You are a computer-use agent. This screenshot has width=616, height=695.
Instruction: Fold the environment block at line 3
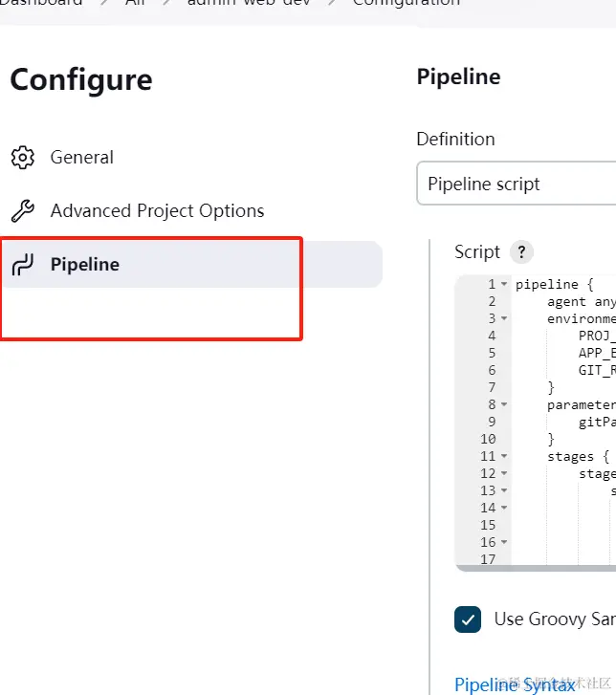pyautogui.click(x=504, y=319)
